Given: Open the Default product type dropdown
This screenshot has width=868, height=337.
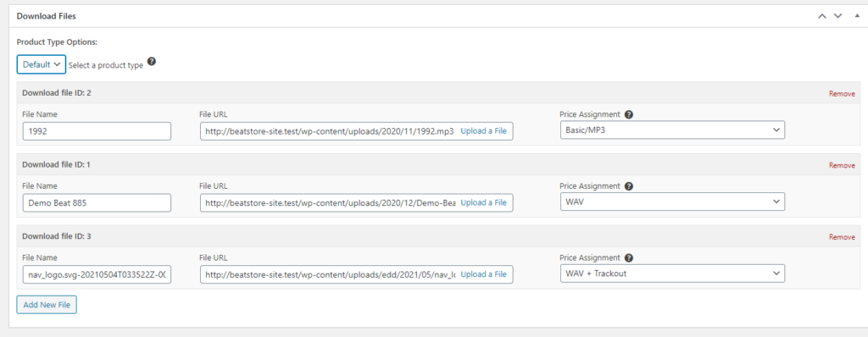Looking at the screenshot, I should (42, 64).
